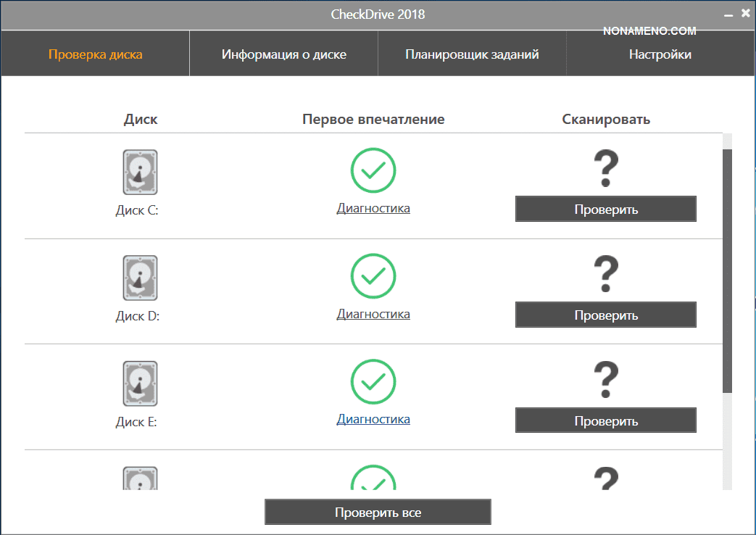Go to the Настройки tab
Image resolution: width=756 pixels, height=535 pixels.
[x=660, y=54]
